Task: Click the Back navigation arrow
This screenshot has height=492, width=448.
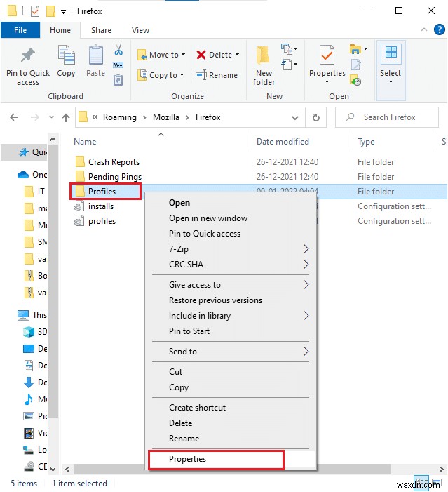Action: [14, 117]
